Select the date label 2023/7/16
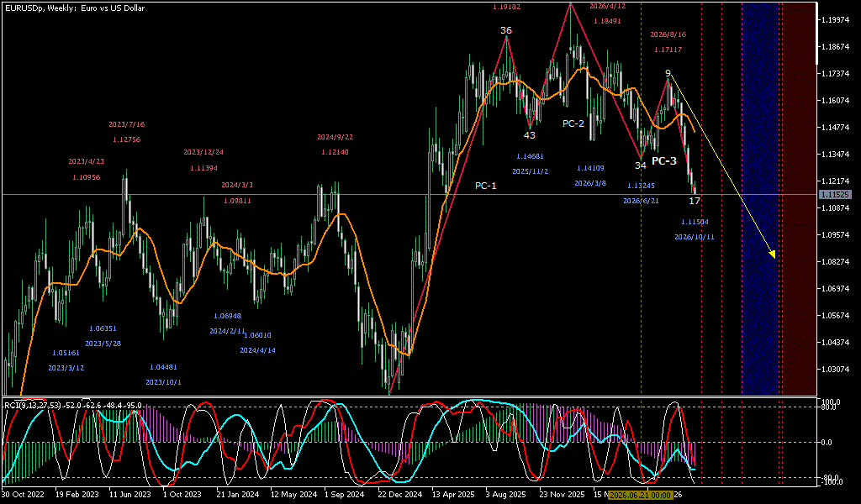 pos(127,124)
